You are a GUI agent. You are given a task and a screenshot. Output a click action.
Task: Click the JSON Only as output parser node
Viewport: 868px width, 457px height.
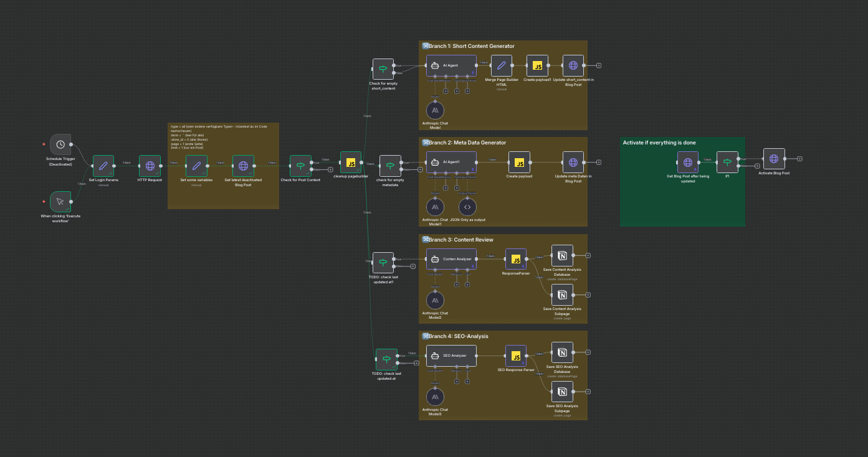pyautogui.click(x=469, y=206)
